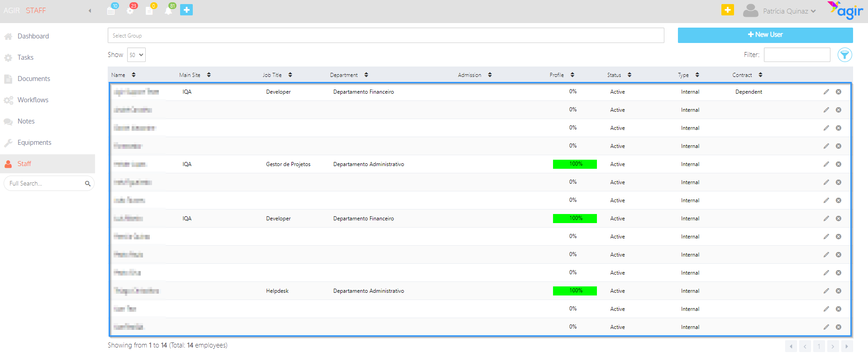Open the Select Group dropdown

[386, 35]
